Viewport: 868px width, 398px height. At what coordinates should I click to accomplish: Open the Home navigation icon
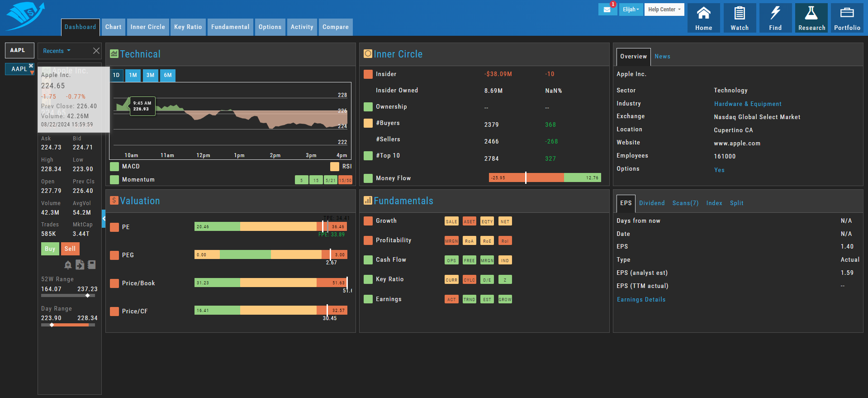tap(703, 18)
